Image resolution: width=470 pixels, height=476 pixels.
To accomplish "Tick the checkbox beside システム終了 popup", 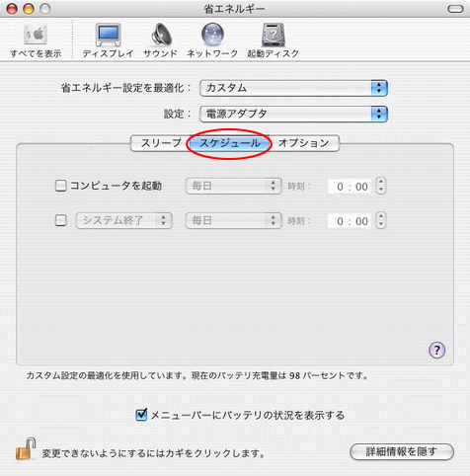I will coord(61,220).
